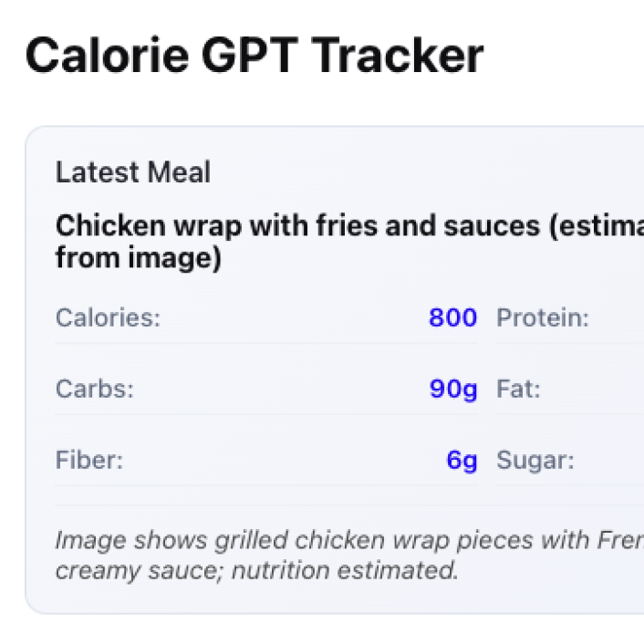Click 'from image)' on the title's second line
644x644 pixels.
[x=139, y=259]
